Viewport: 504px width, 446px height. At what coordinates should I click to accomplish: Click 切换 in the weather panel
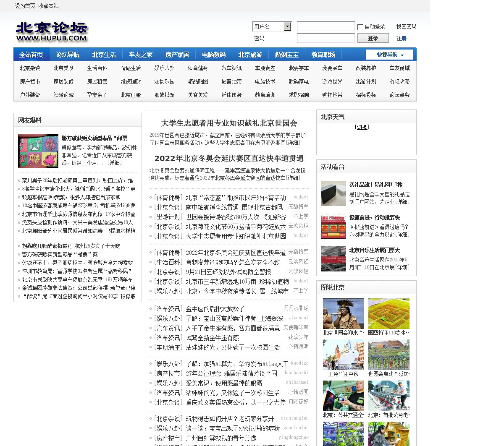pyautogui.click(x=362, y=127)
